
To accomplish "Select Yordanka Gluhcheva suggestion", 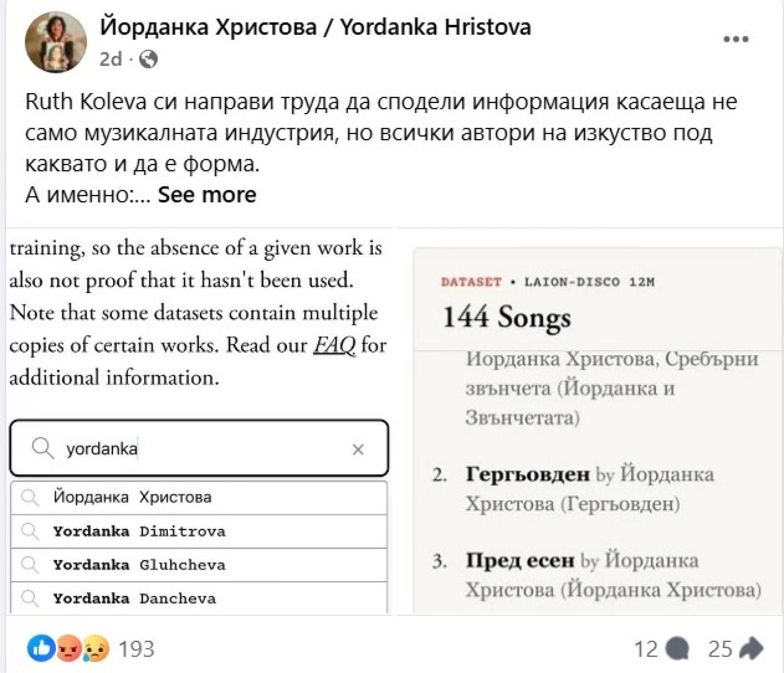I will pyautogui.click(x=199, y=565).
